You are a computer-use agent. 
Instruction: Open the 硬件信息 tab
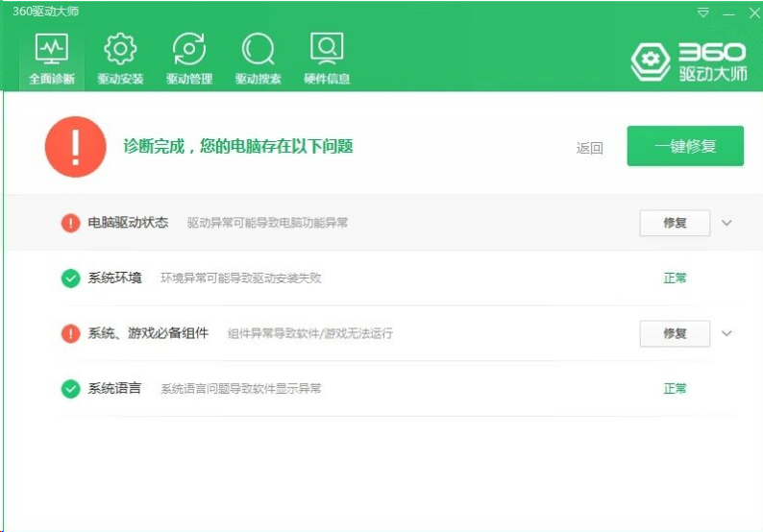327,59
